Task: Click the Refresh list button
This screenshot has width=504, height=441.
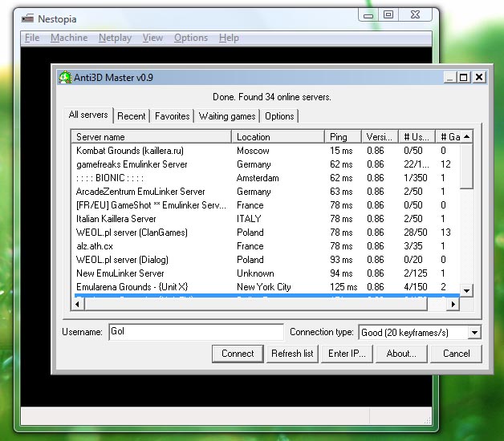Action: point(292,354)
